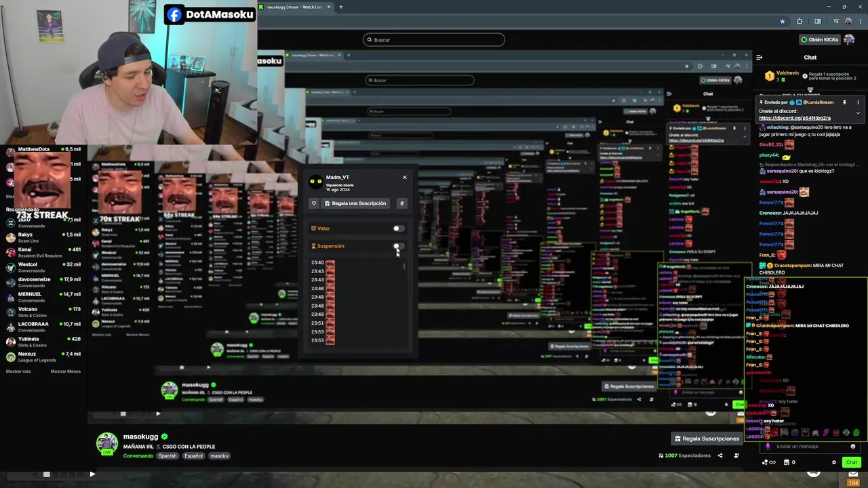Click the Buscar search field
The width and height of the screenshot is (868, 488).
pos(434,39)
